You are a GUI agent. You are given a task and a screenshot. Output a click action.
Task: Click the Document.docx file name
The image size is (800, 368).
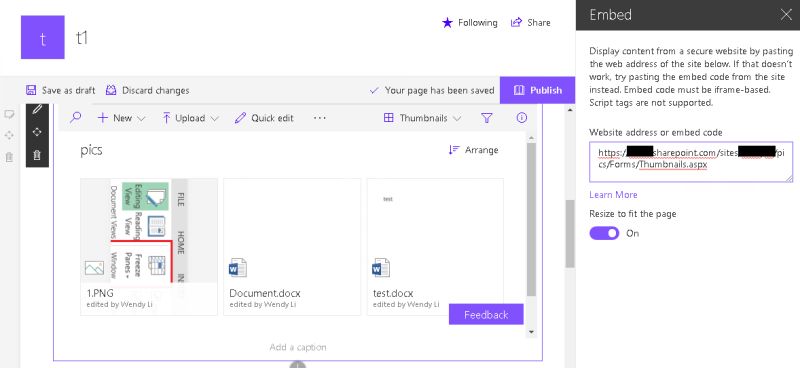pos(265,293)
